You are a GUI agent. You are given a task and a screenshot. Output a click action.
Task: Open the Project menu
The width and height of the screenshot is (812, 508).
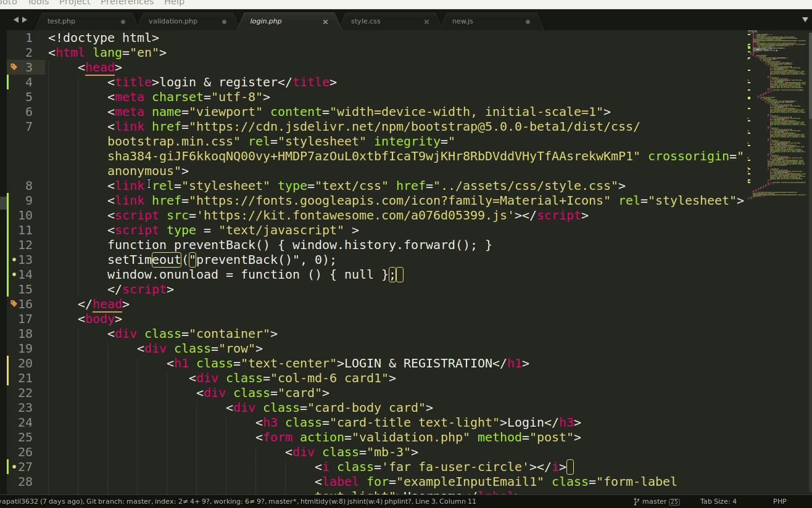click(75, 2)
